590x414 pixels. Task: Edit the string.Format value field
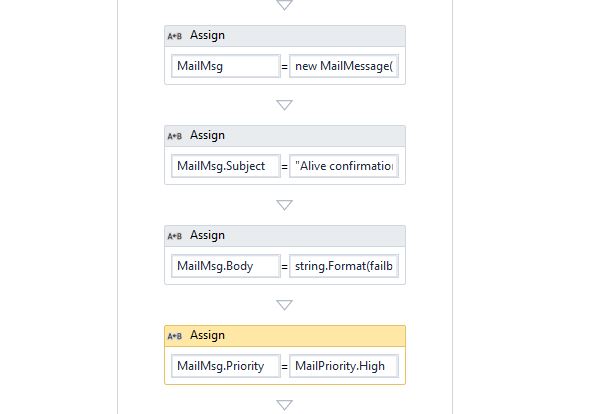344,266
